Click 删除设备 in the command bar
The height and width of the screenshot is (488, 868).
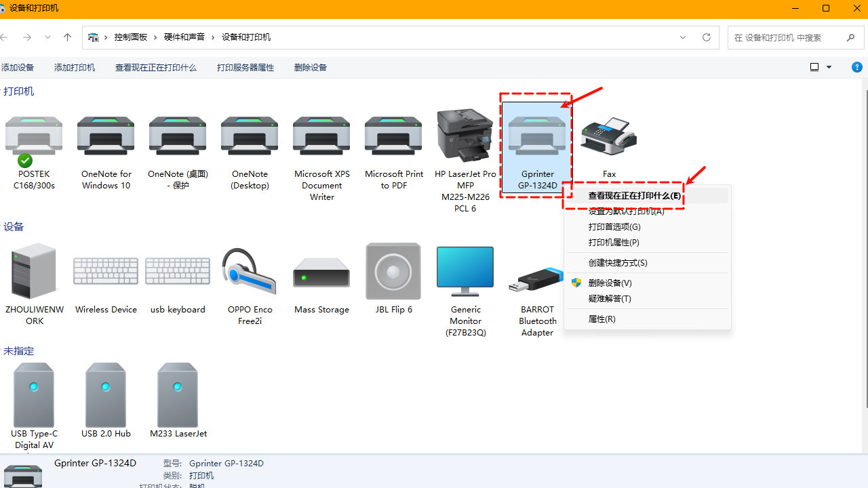coord(311,67)
